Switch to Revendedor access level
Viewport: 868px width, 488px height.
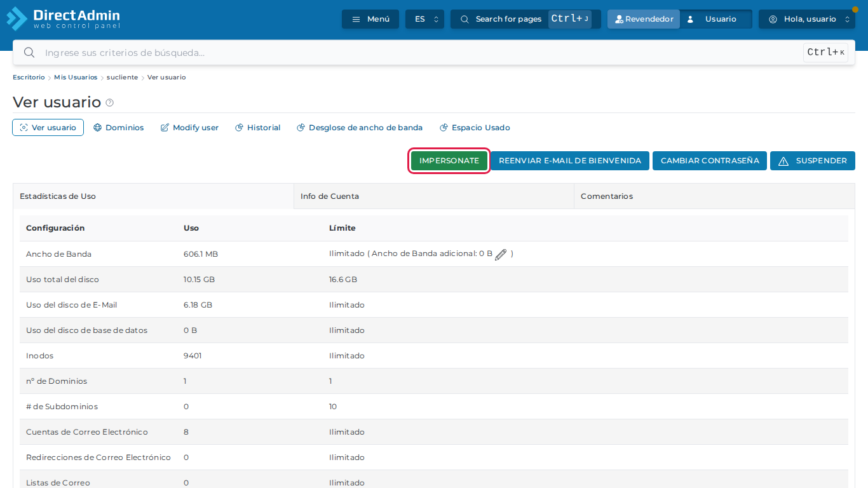click(644, 19)
